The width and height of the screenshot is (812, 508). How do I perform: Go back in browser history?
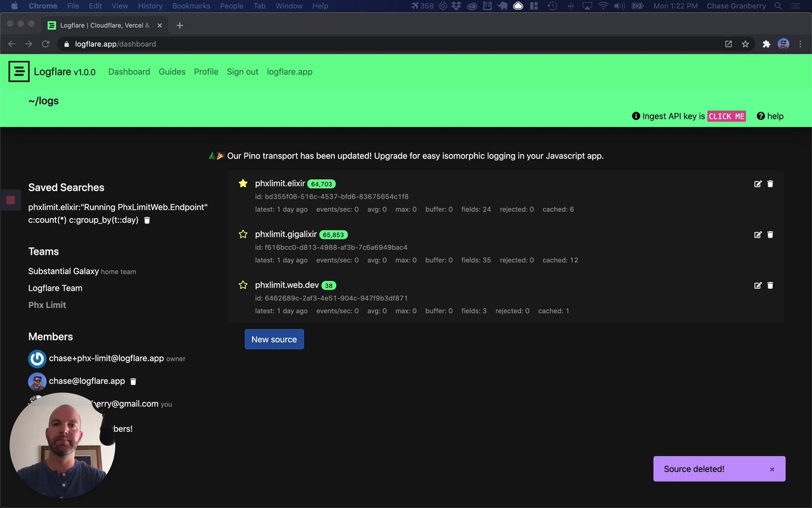(x=11, y=44)
